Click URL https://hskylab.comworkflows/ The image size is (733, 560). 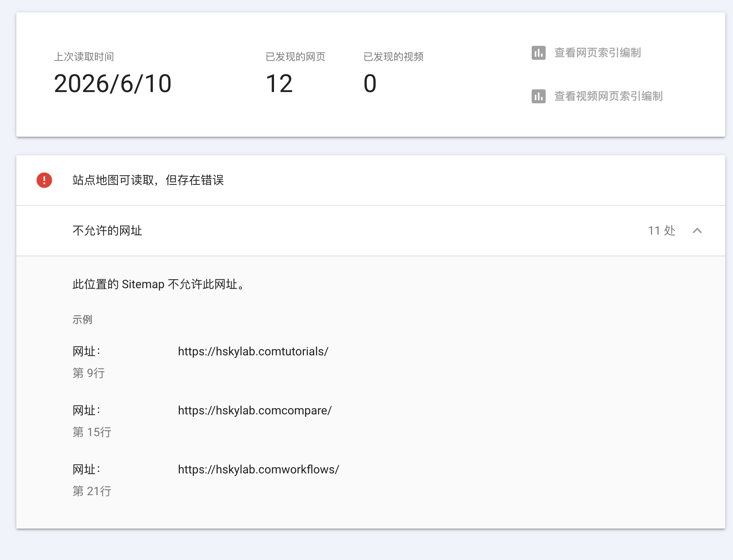pyautogui.click(x=258, y=470)
